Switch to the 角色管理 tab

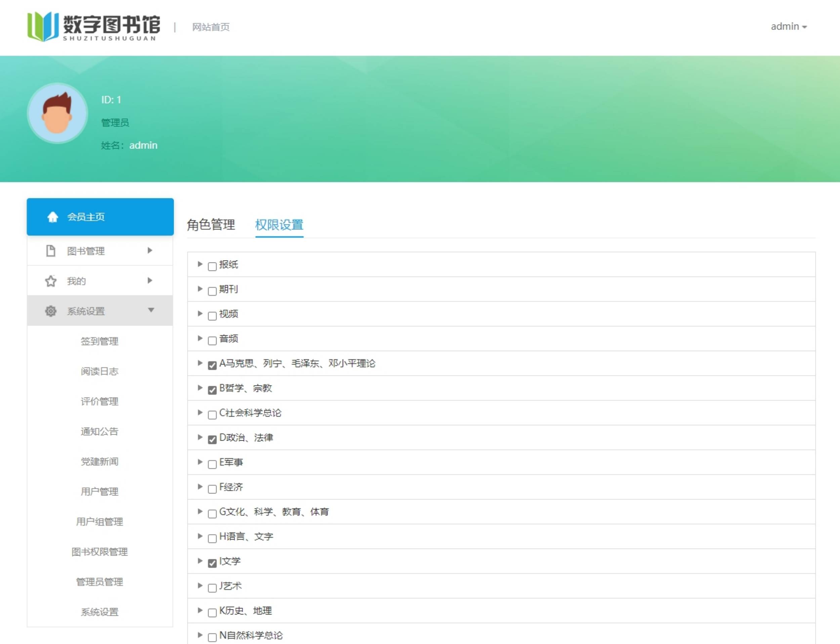[x=211, y=225]
